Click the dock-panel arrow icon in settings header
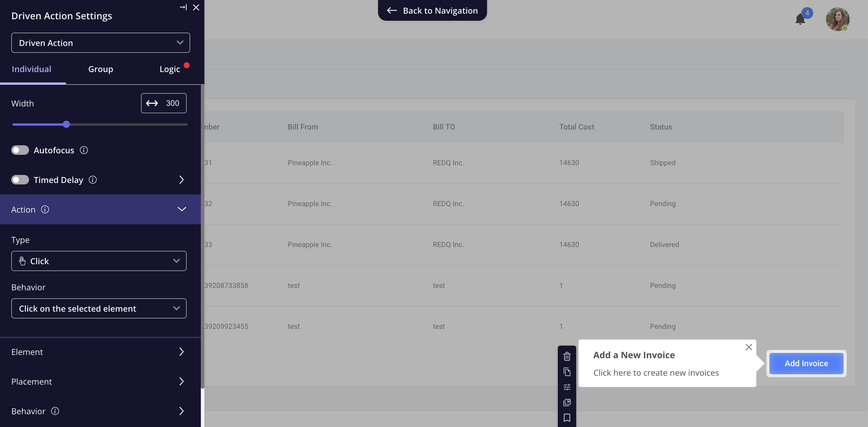The height and width of the screenshot is (427, 868). click(x=183, y=7)
